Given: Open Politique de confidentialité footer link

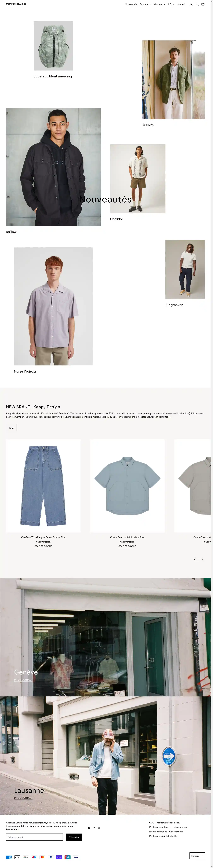Looking at the screenshot, I should point(163,836).
